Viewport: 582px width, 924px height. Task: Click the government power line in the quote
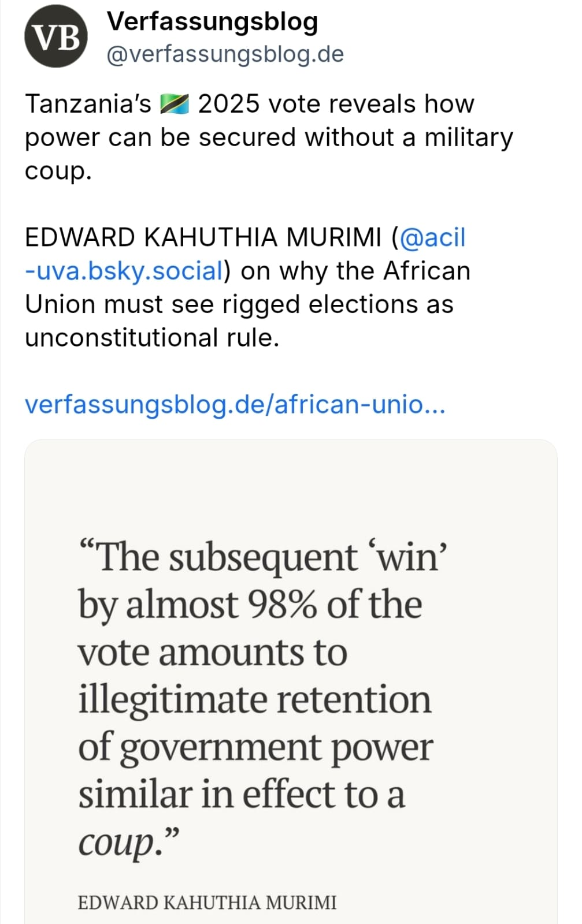coord(255,747)
